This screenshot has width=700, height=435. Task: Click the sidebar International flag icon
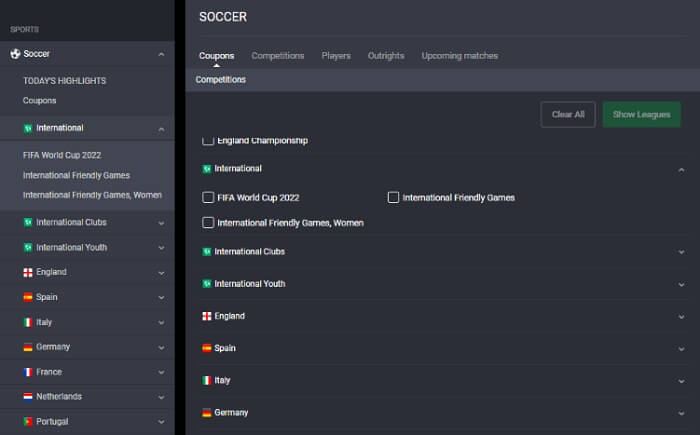(28, 128)
